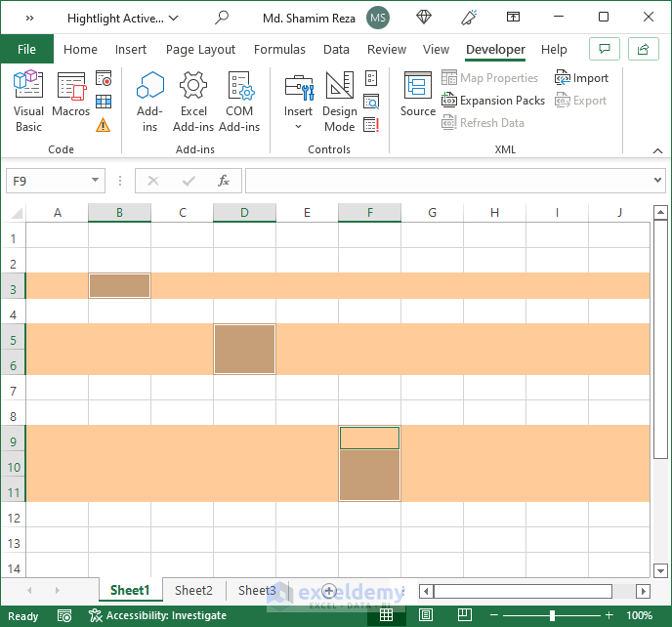
Task: Expand the quick access chevrons
Action: point(29,18)
